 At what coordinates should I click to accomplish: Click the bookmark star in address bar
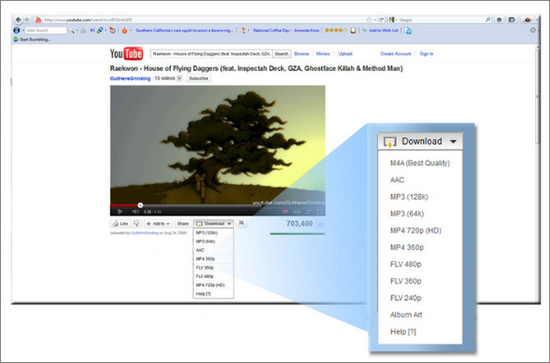(369, 20)
